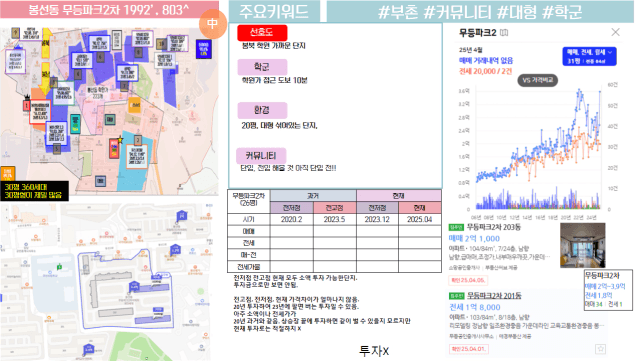Click the 전세가율 row label
Image resolution: width=640 pixels, height=361 pixels.
[x=249, y=267]
